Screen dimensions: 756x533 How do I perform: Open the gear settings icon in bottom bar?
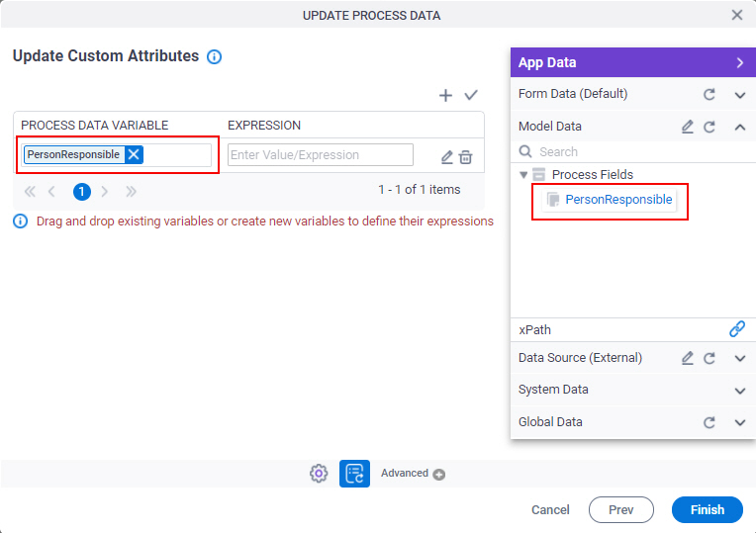tap(319, 474)
